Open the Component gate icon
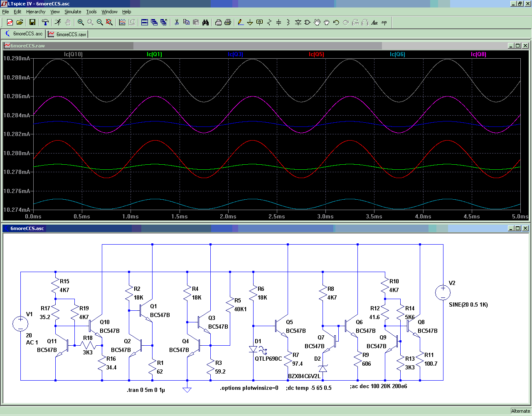Viewport: 532px width, 416px height. [x=308, y=22]
